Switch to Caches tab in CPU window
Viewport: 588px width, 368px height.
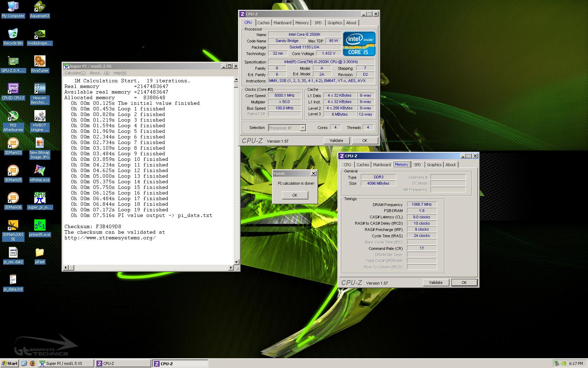(264, 23)
